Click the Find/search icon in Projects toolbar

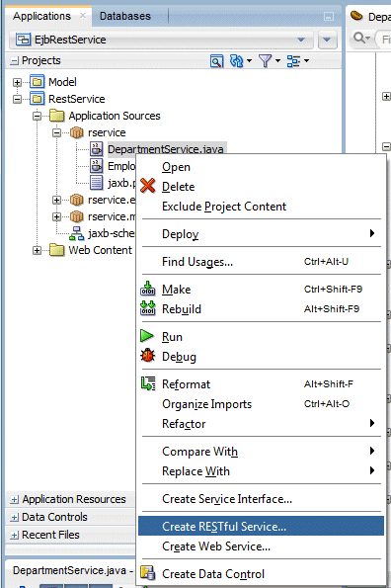click(216, 60)
